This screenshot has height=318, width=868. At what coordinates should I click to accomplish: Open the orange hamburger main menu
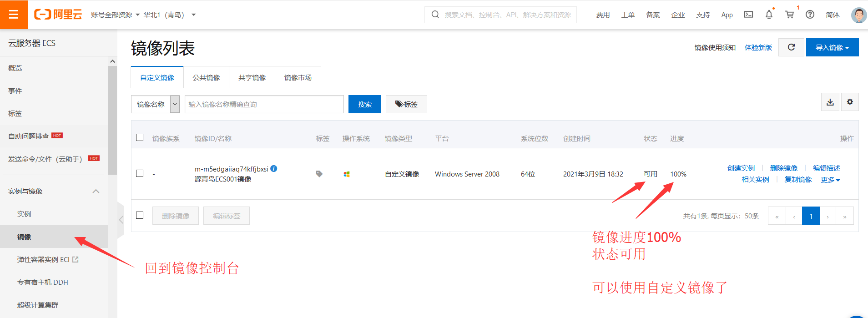tap(14, 15)
